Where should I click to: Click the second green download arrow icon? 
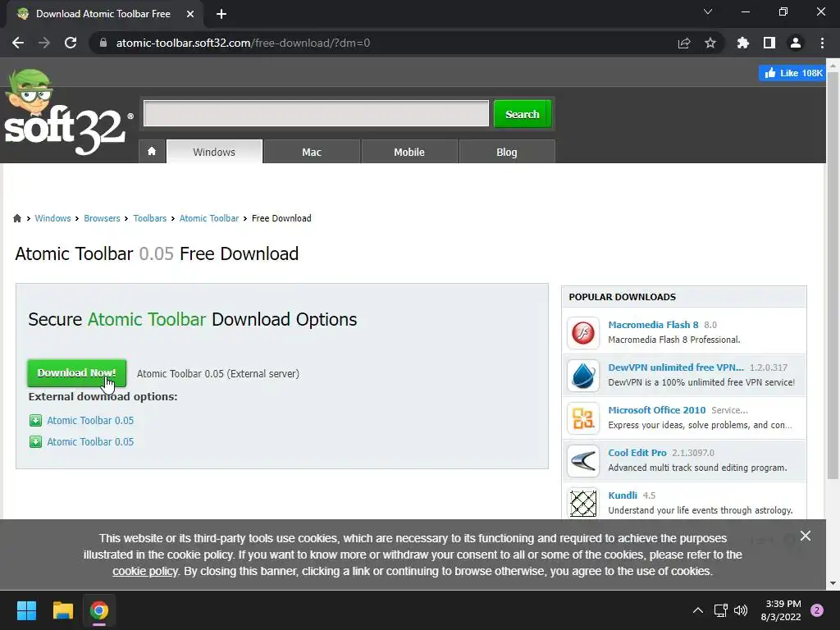pyautogui.click(x=35, y=442)
